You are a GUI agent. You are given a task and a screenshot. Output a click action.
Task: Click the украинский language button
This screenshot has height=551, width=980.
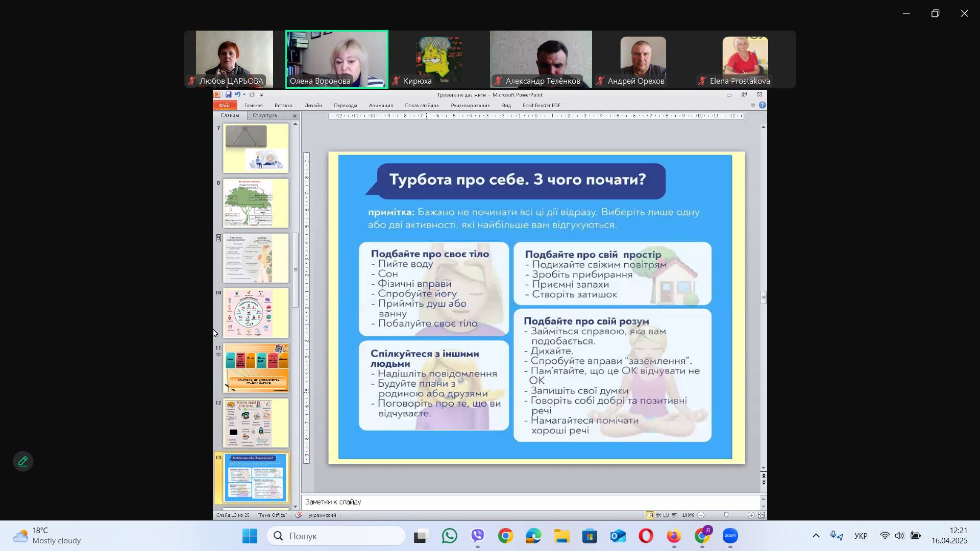click(x=322, y=516)
